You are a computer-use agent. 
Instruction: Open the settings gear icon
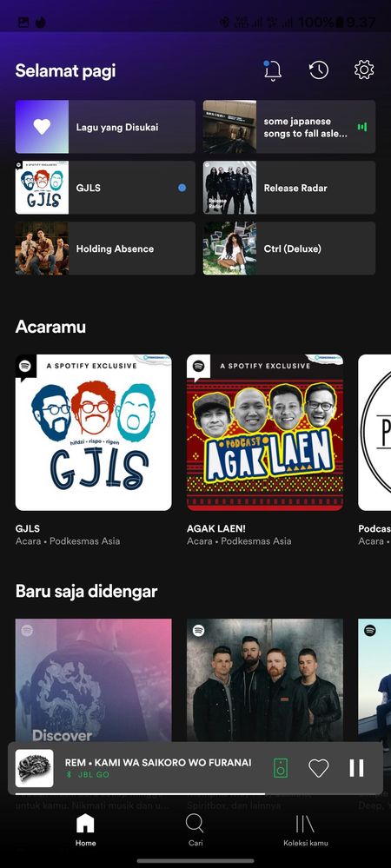tap(364, 70)
